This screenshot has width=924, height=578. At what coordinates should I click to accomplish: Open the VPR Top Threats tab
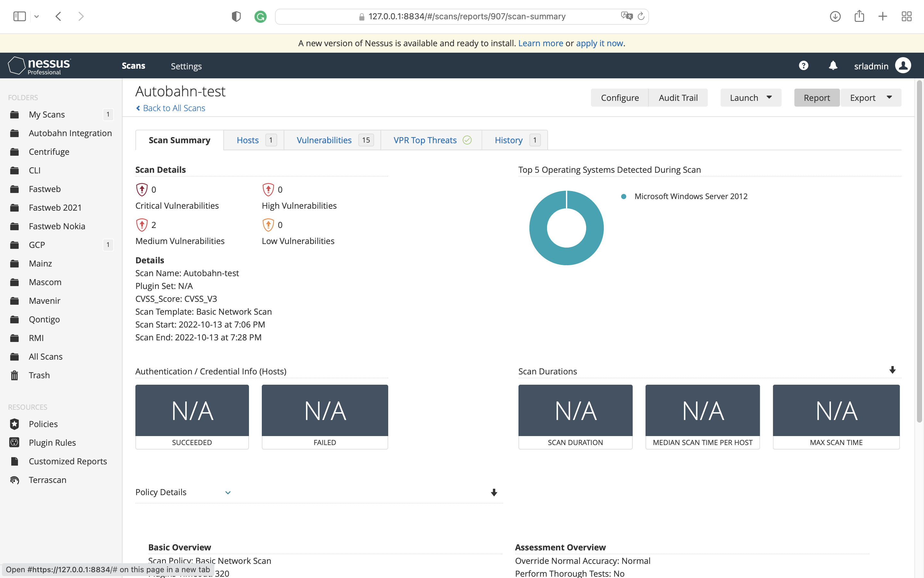coord(432,140)
